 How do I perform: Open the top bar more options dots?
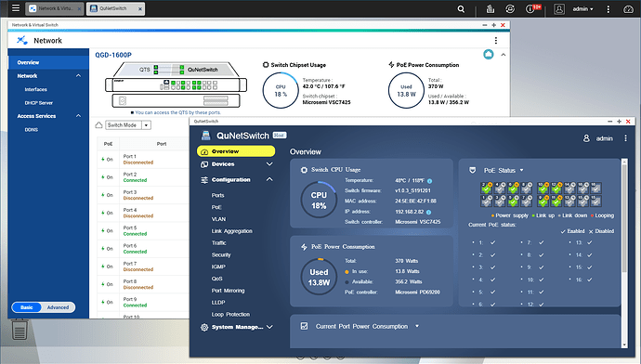point(608,9)
